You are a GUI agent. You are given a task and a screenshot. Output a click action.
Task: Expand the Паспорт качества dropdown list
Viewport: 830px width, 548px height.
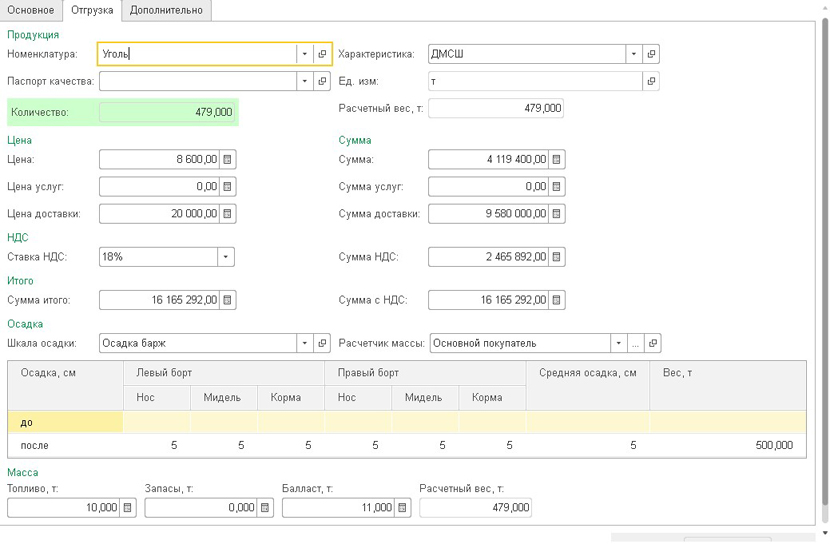click(304, 81)
